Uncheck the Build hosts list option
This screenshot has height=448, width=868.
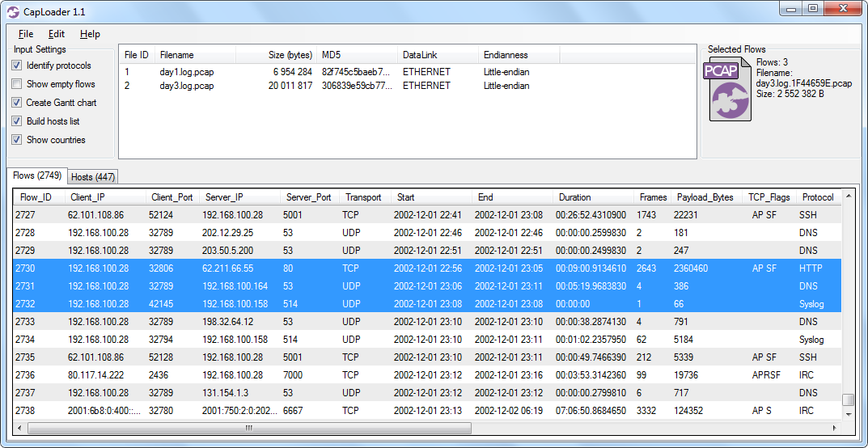coord(17,121)
